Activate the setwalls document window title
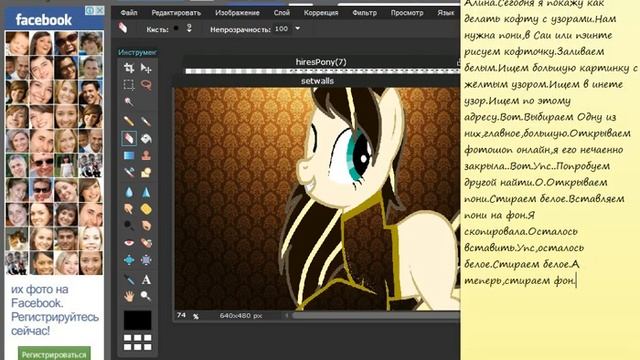This screenshot has height=360, width=640. pyautogui.click(x=318, y=81)
